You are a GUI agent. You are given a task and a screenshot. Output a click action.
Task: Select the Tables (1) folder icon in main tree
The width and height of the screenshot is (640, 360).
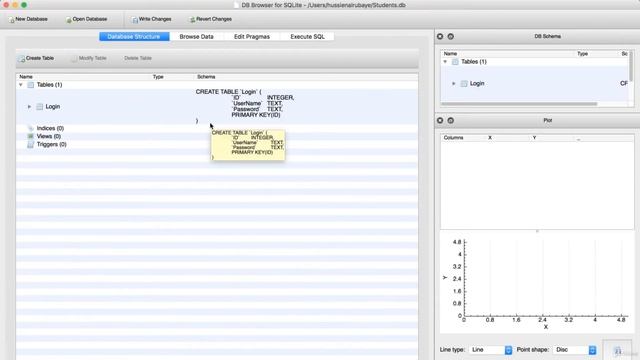[x=31, y=85]
